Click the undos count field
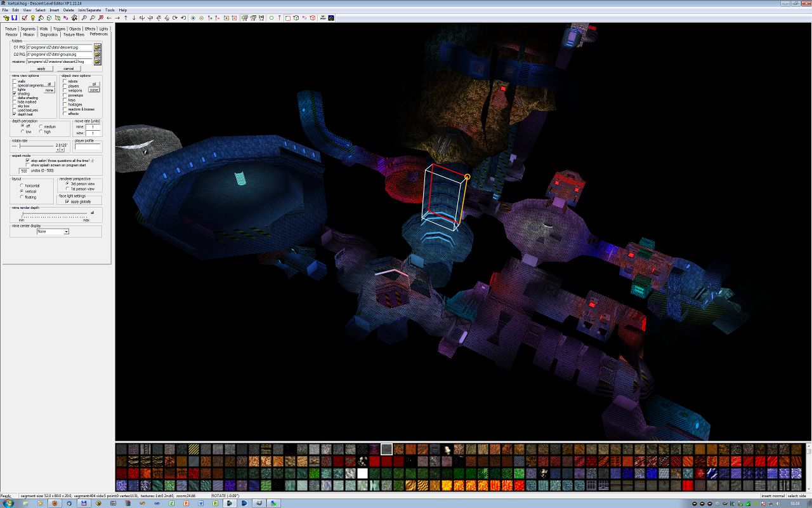The width and height of the screenshot is (812, 508). coord(23,171)
